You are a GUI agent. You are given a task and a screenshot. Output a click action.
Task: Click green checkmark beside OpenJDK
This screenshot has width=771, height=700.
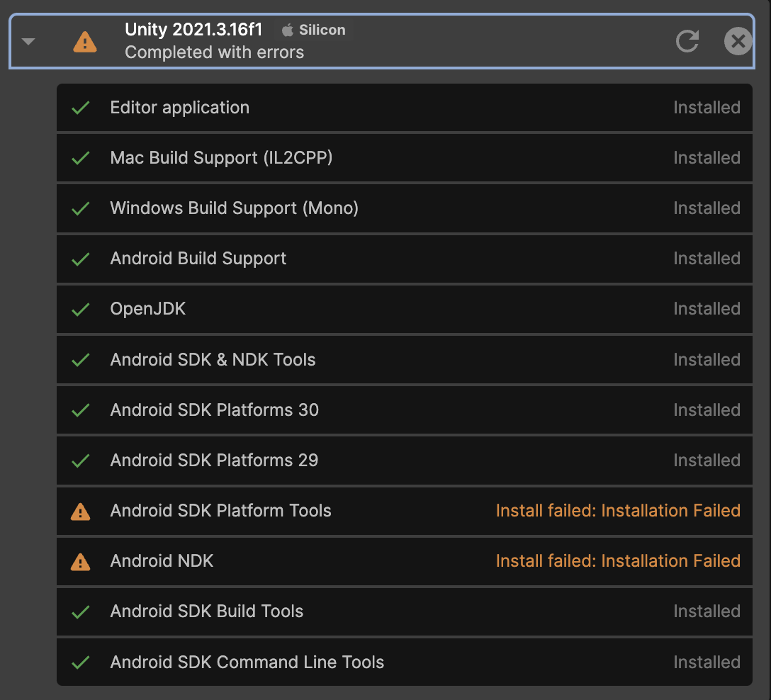coord(81,309)
